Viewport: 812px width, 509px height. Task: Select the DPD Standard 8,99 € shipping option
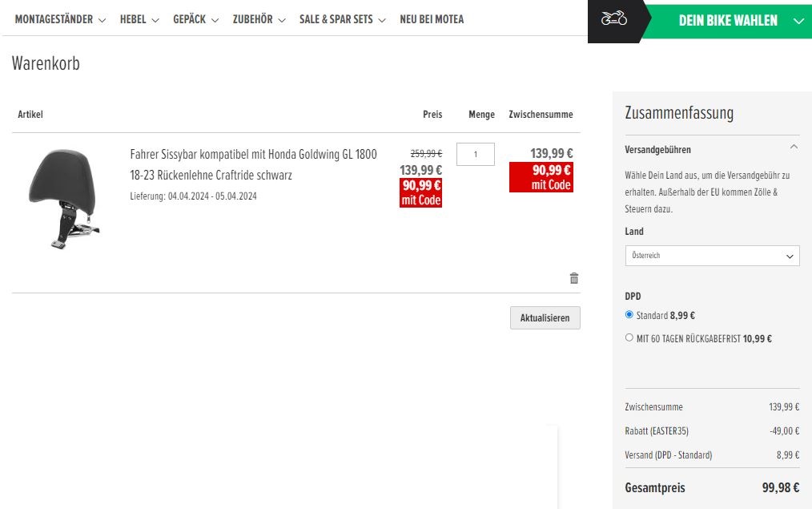pos(629,315)
